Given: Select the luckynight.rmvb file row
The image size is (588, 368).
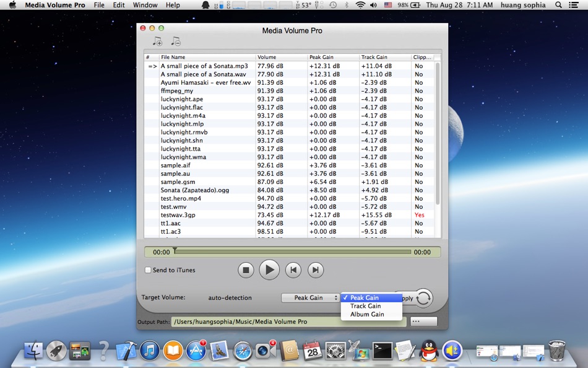Looking at the screenshot, I should pos(290,132).
